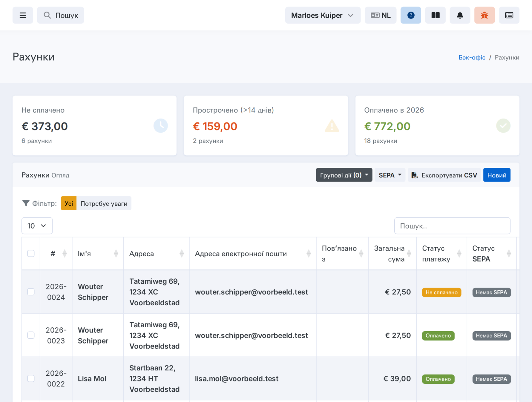This screenshot has width=532, height=402.
Task: Toggle the select-all checkbox in table header
Action: point(31,253)
